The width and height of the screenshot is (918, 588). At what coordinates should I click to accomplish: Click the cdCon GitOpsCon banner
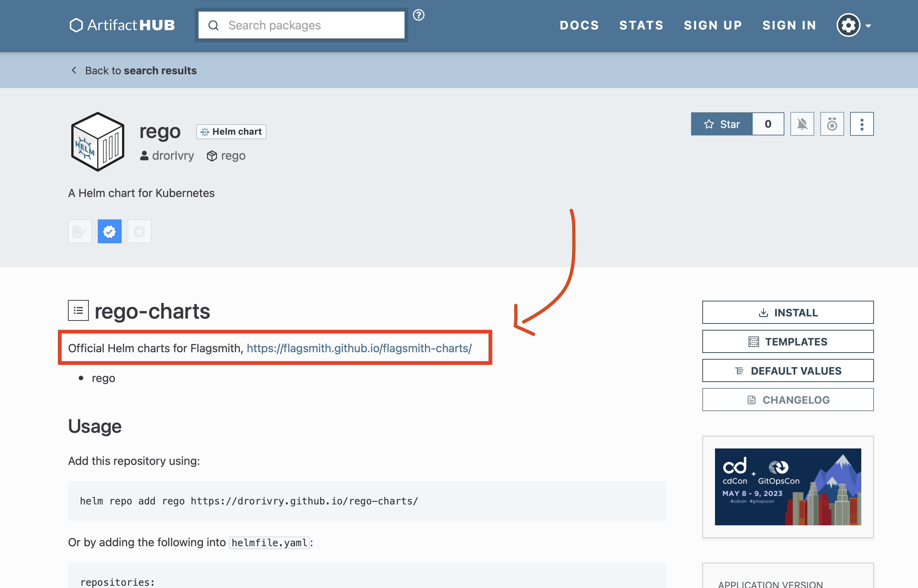(x=788, y=487)
